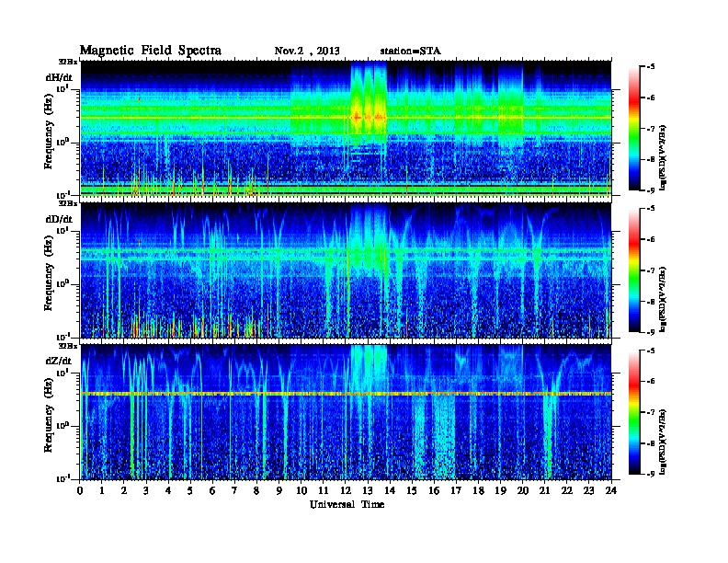Viewport: 728px width, 563px height.
Task: Click the "dD/dt" panel label
Action: 59,219
